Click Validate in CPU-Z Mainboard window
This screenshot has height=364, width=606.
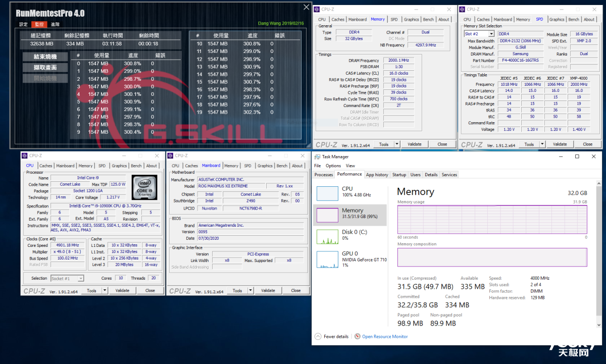pos(268,290)
